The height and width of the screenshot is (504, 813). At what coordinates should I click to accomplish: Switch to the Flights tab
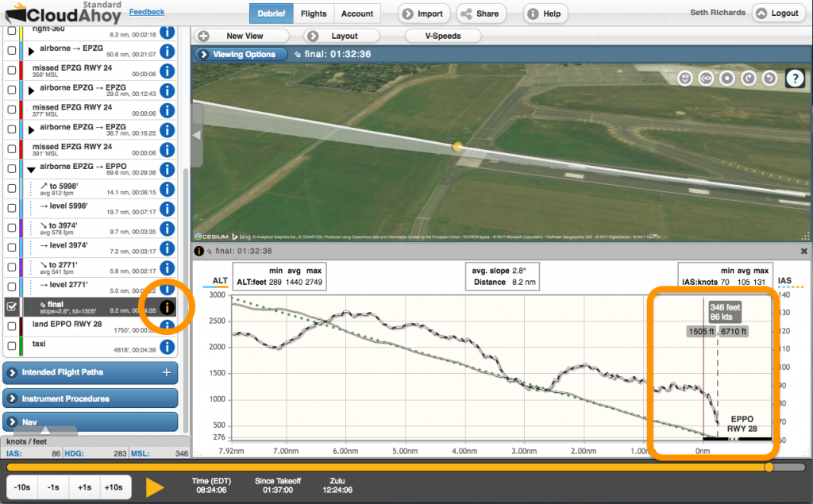(314, 13)
